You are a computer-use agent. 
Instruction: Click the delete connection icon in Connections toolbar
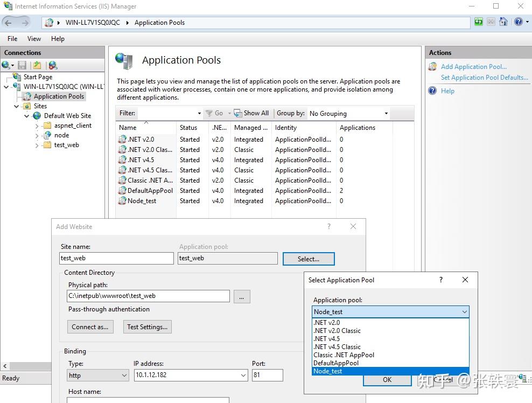[x=52, y=65]
